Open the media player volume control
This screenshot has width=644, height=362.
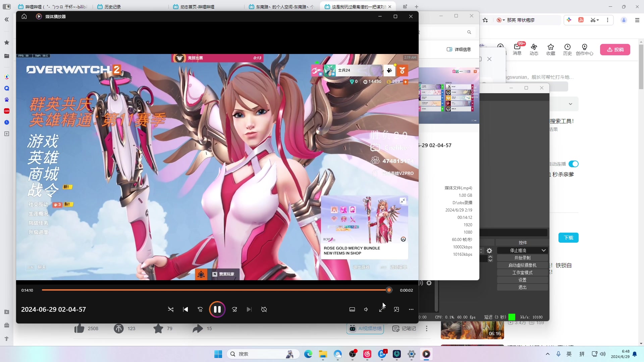(x=366, y=309)
